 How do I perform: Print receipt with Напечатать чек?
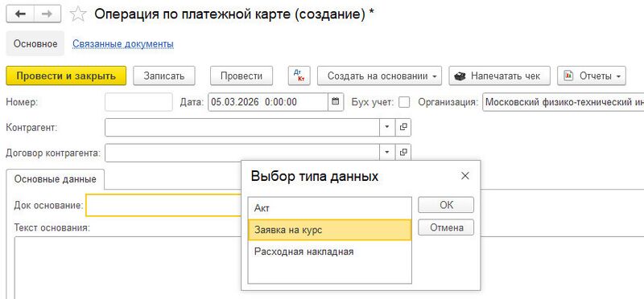pyautogui.click(x=499, y=76)
